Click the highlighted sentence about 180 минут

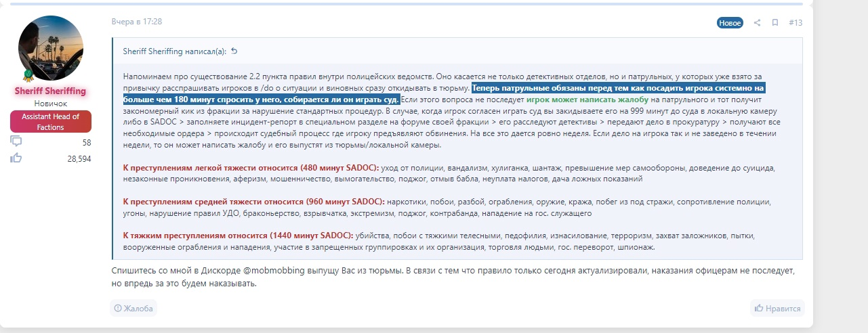point(271,99)
